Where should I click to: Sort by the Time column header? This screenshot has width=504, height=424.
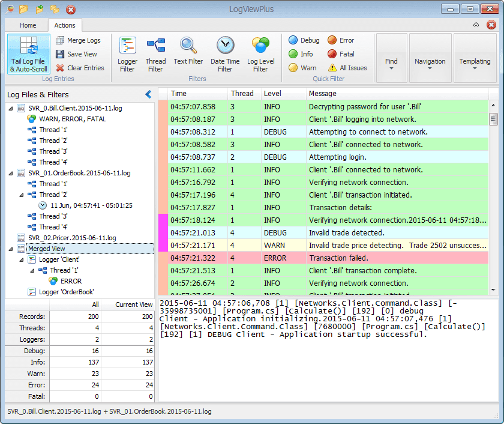197,94
